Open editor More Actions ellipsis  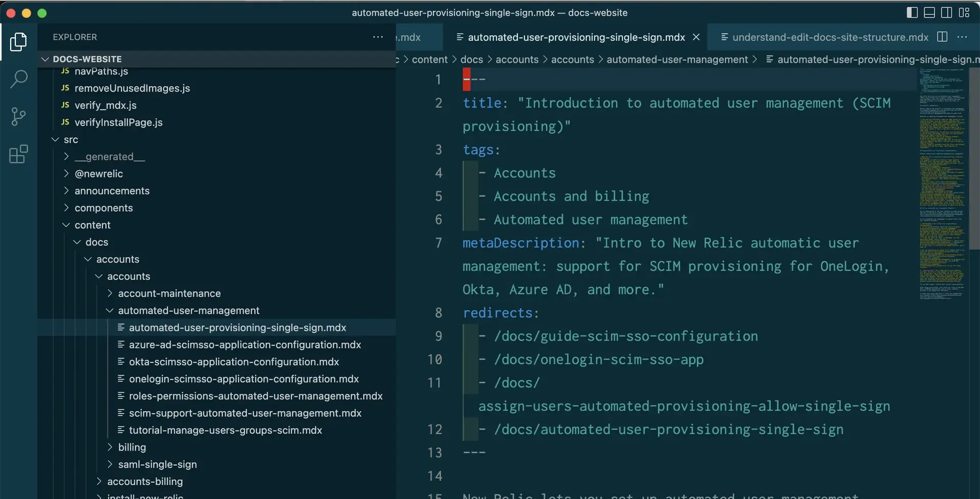click(x=962, y=37)
